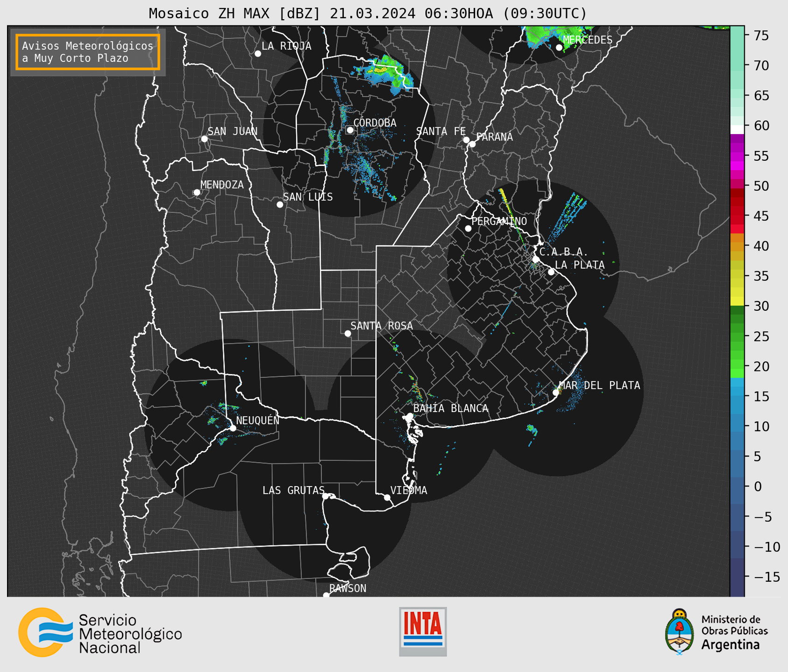Click the 'SANTA FE' label
This screenshot has height=672, width=788.
[441, 131]
